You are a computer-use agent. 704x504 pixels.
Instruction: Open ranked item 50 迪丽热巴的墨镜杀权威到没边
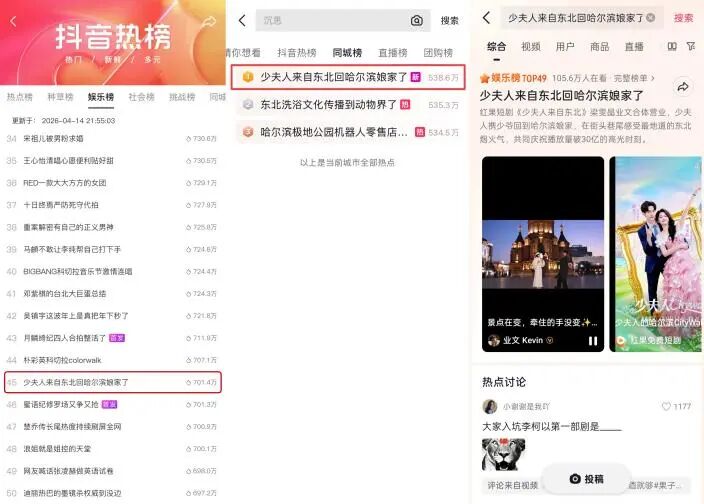click(112, 493)
